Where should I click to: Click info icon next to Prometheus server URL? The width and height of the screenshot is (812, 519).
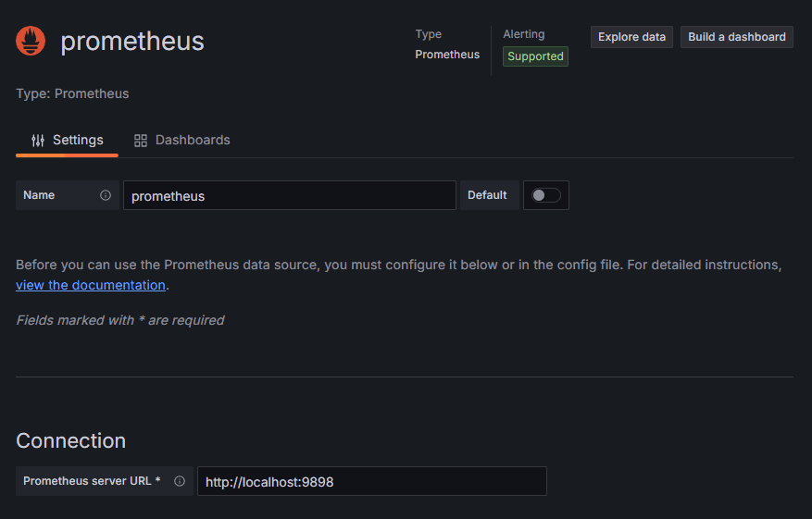tap(180, 481)
